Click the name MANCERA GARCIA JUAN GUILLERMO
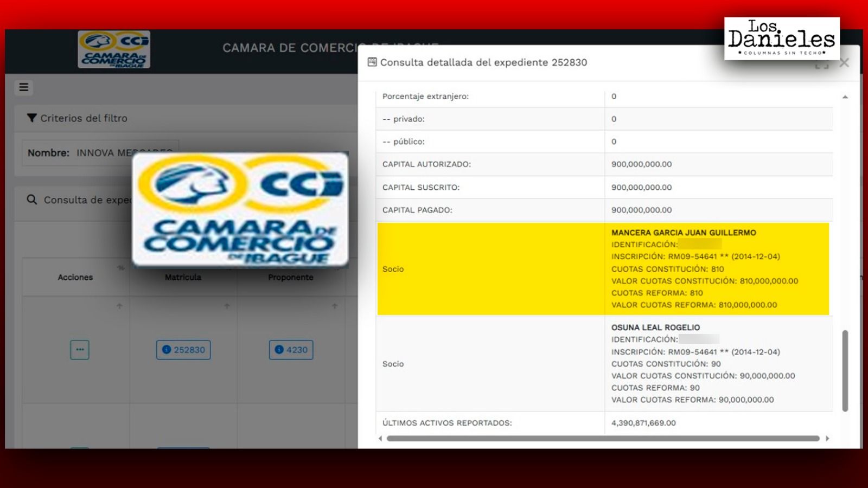The width and height of the screenshot is (868, 488). coord(684,233)
